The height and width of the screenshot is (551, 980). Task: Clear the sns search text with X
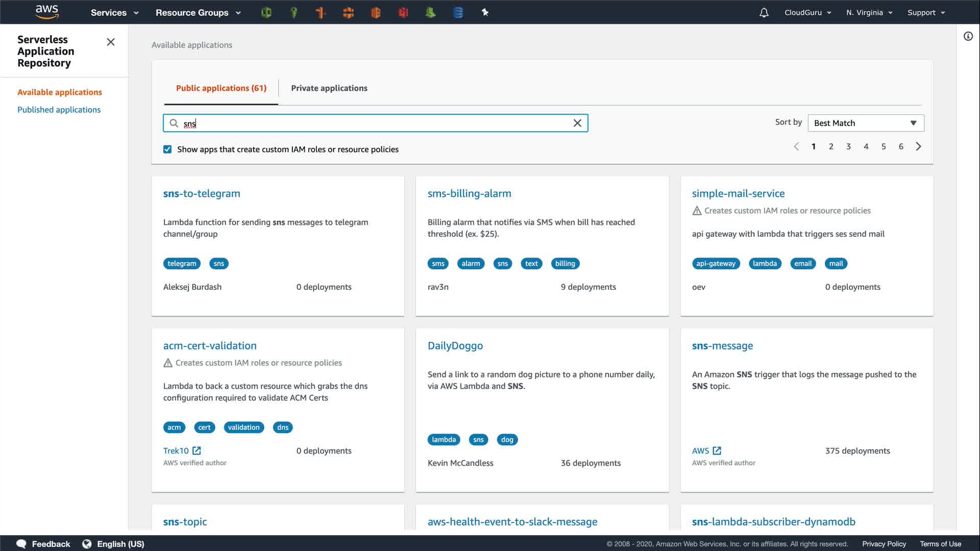(x=577, y=123)
